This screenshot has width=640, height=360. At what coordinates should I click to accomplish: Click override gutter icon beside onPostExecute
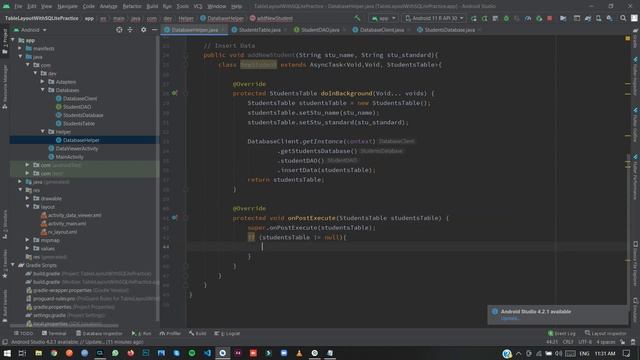pyautogui.click(x=174, y=218)
